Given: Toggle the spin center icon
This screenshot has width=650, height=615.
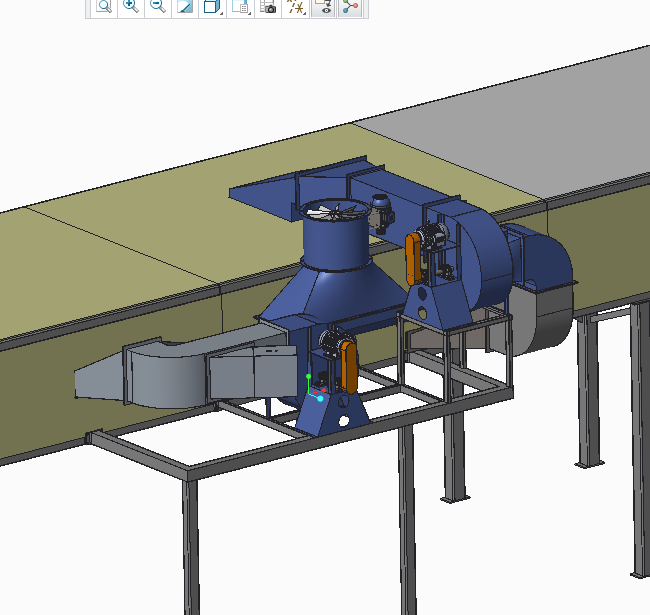Looking at the screenshot, I should [x=351, y=7].
